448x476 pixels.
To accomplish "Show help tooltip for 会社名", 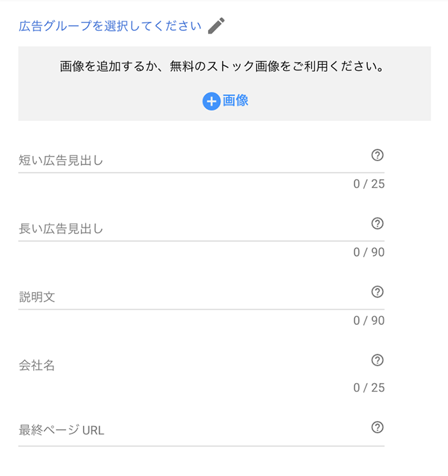I will [x=377, y=360].
